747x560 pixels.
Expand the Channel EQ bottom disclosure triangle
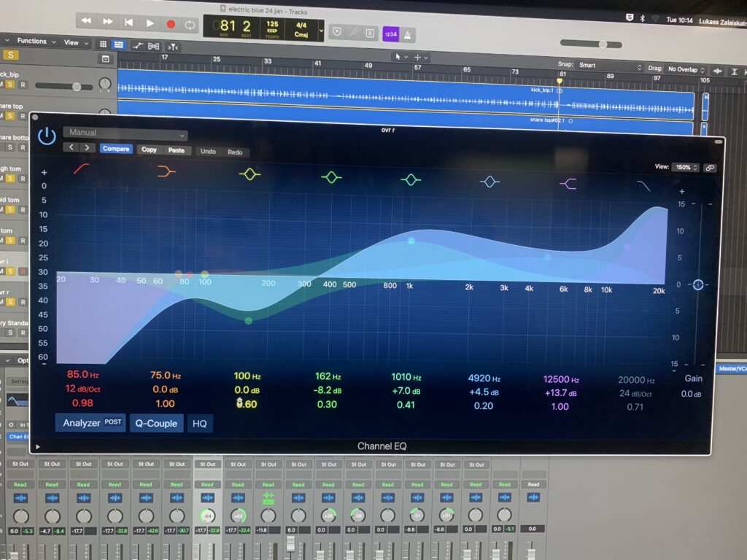[x=38, y=447]
